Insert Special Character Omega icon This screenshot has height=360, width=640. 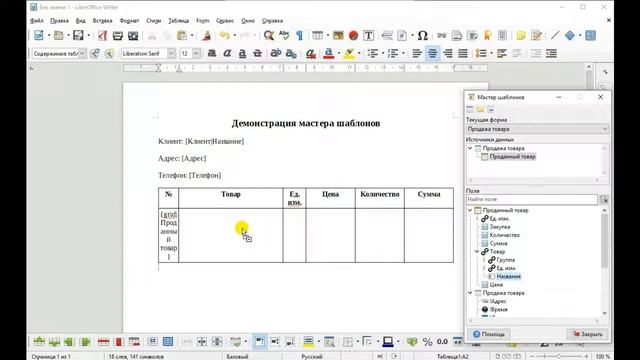pos(422,36)
